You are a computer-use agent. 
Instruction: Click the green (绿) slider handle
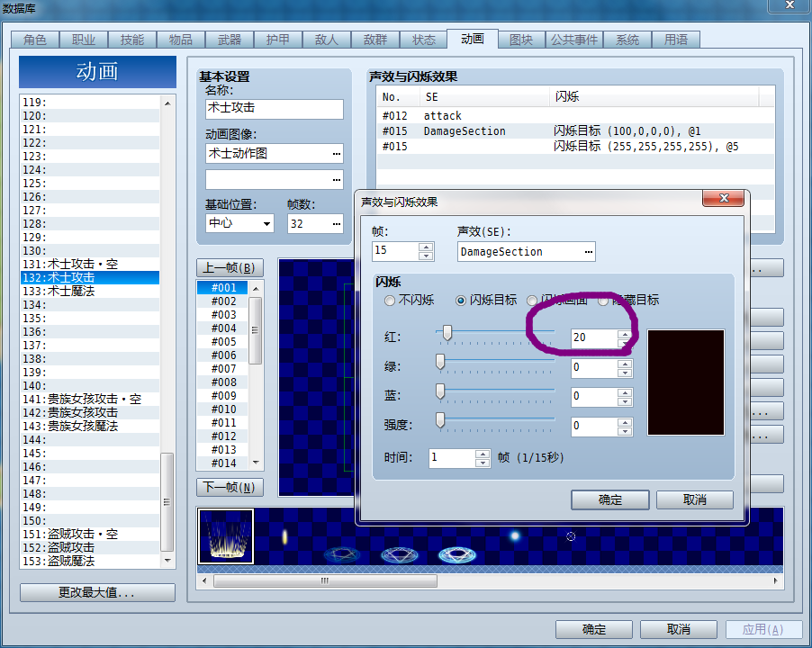coord(440,363)
